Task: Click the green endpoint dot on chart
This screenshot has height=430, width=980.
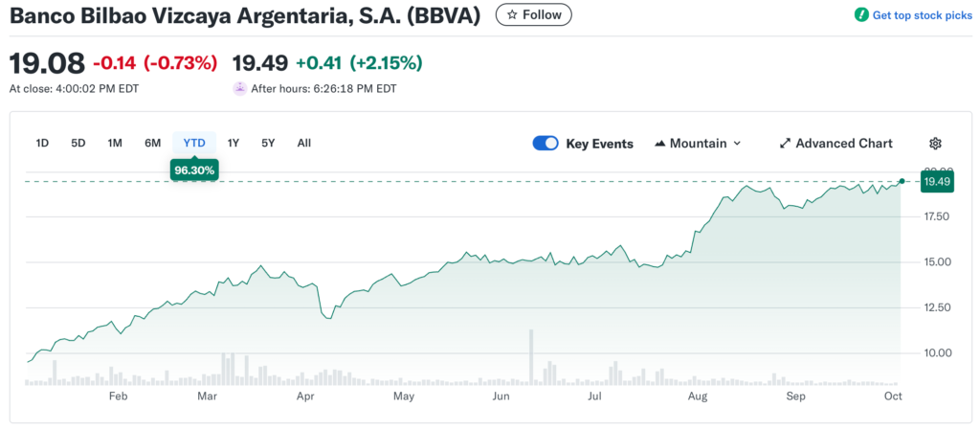Action: pyautogui.click(x=902, y=181)
